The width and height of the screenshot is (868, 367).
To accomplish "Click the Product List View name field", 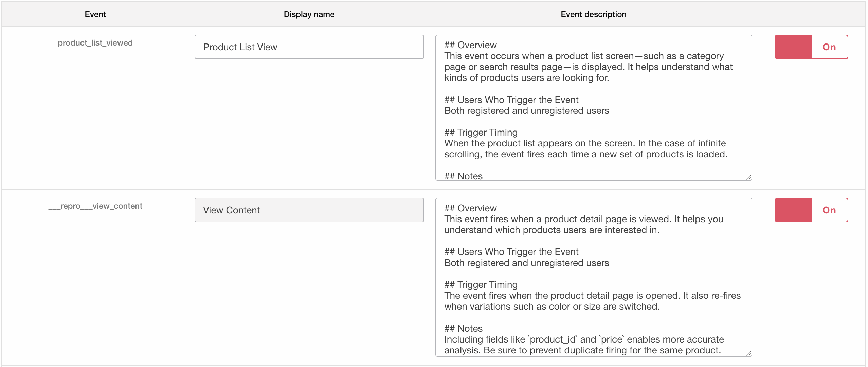I will point(309,47).
